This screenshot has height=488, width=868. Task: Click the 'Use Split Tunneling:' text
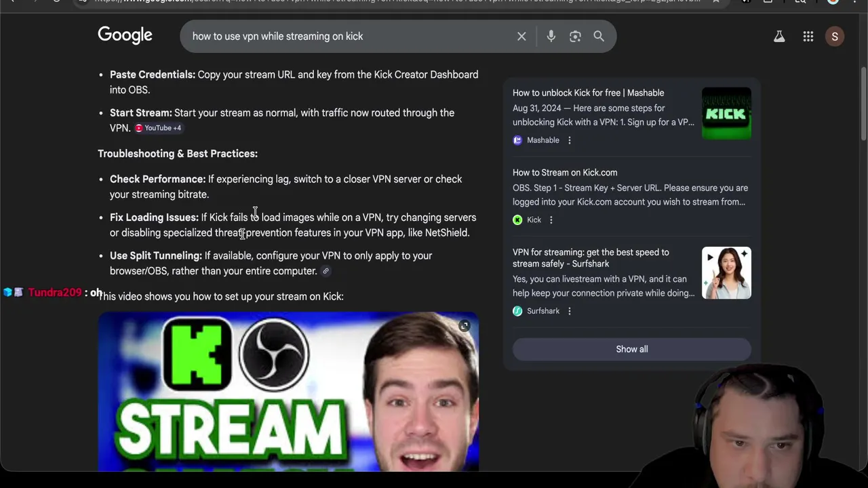click(156, 256)
